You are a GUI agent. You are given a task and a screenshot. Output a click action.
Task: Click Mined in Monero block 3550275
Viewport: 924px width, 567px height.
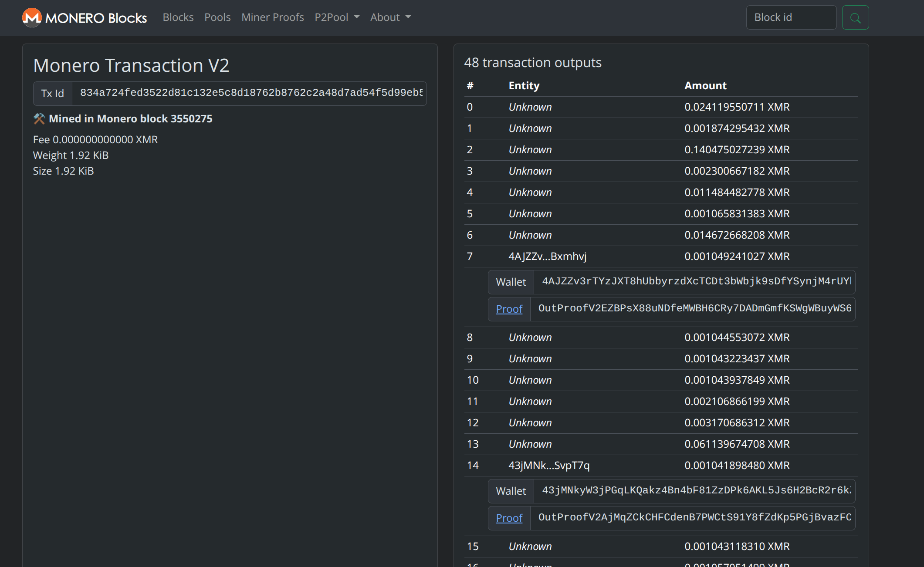[x=130, y=118]
